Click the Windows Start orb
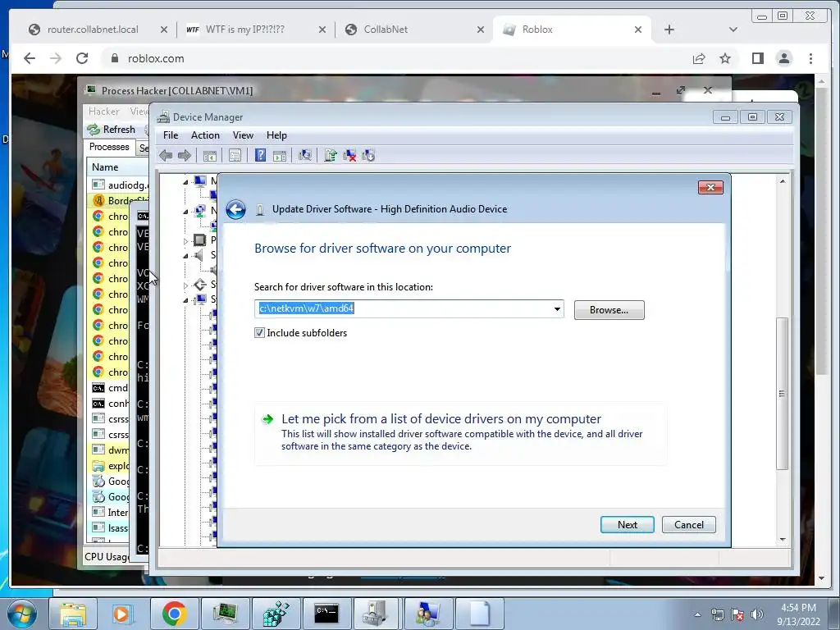840x630 pixels. 22,614
